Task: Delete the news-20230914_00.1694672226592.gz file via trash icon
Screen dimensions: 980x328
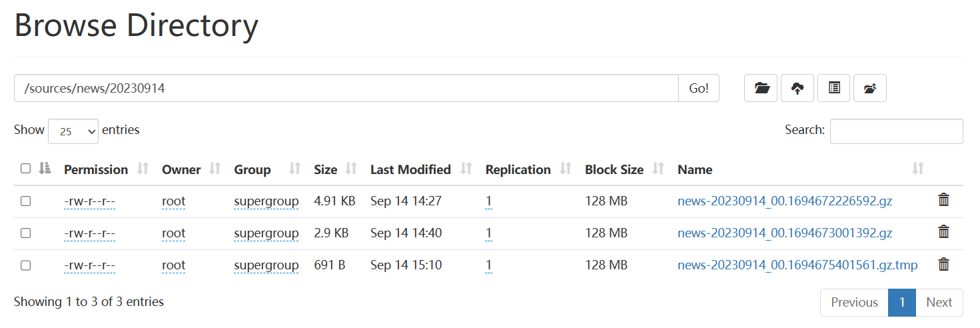Action: [943, 200]
